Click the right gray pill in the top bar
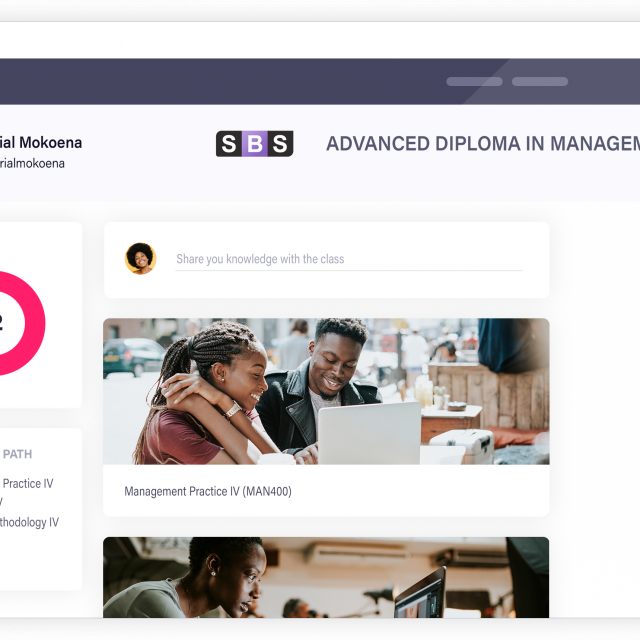The width and height of the screenshot is (640, 640). pos(540,82)
